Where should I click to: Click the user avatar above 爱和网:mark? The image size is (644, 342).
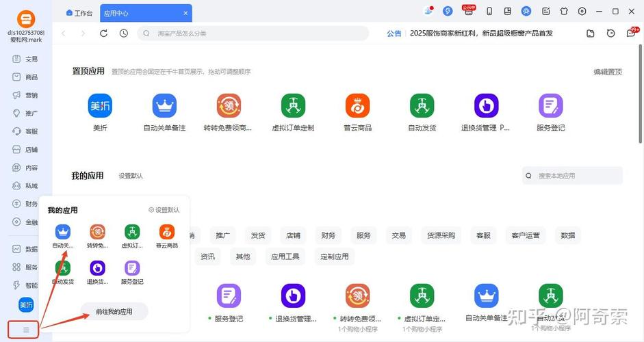point(26,19)
